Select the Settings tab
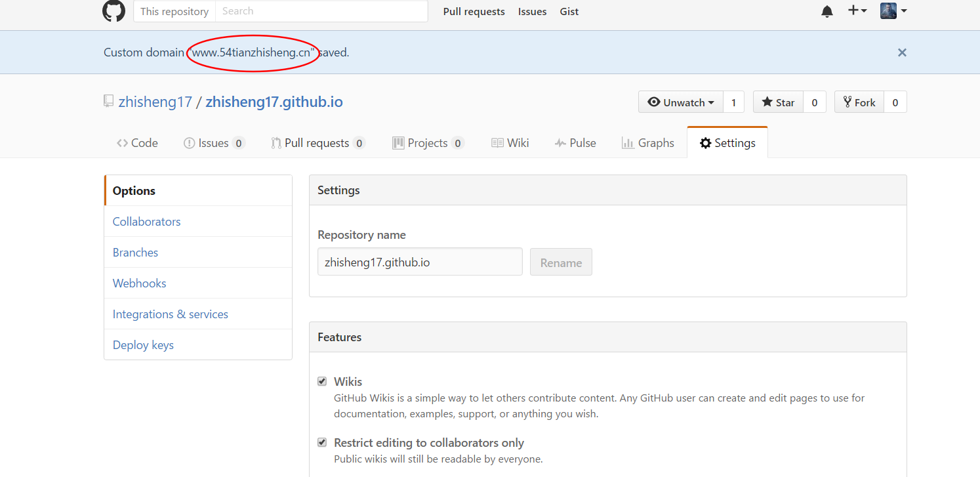 coord(727,143)
